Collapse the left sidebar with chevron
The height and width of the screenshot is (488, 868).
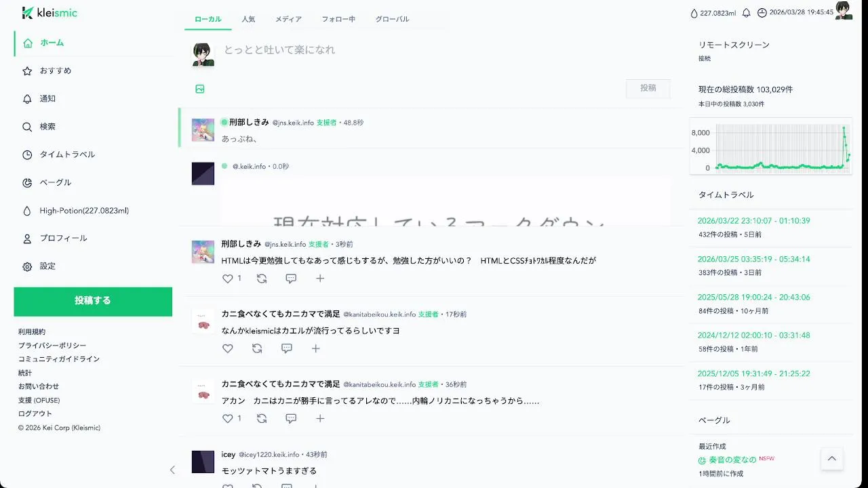point(172,470)
